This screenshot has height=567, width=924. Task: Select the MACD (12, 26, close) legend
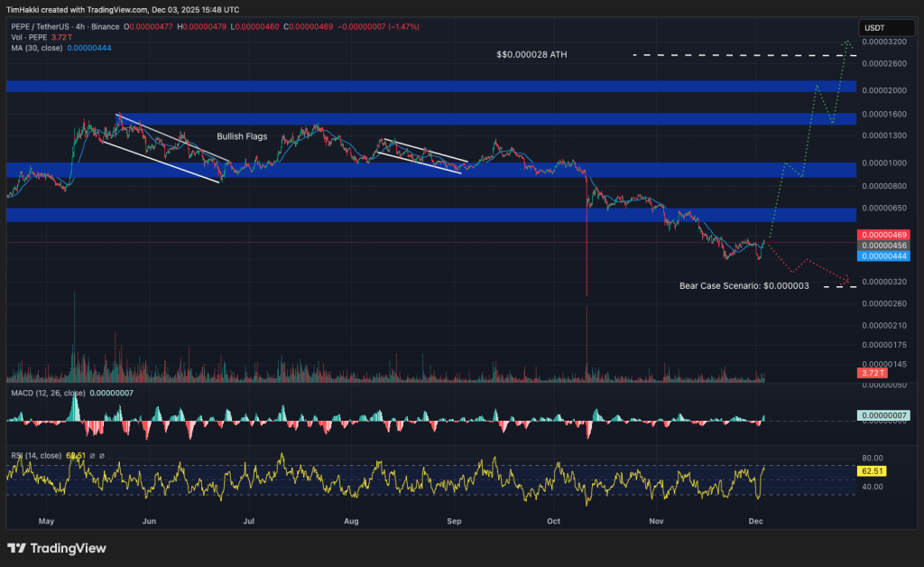45,394
